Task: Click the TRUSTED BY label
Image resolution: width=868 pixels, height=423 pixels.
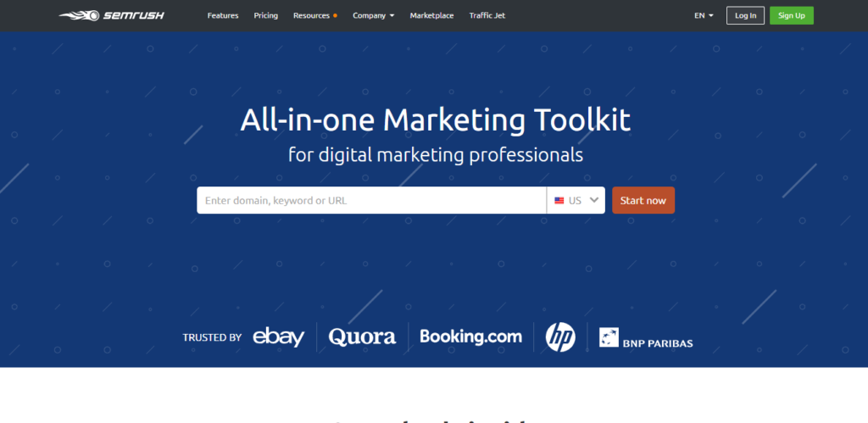Action: point(212,337)
